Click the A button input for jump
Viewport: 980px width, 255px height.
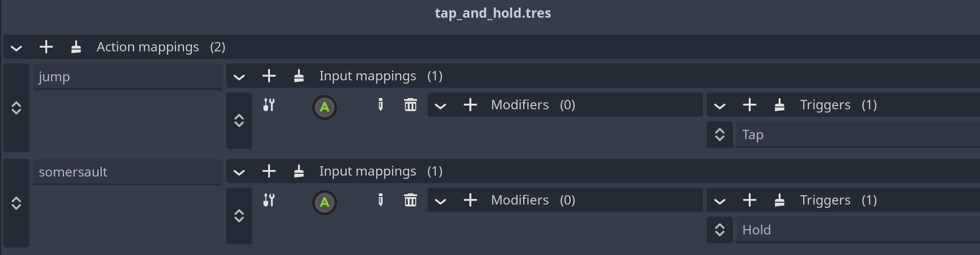coord(325,107)
